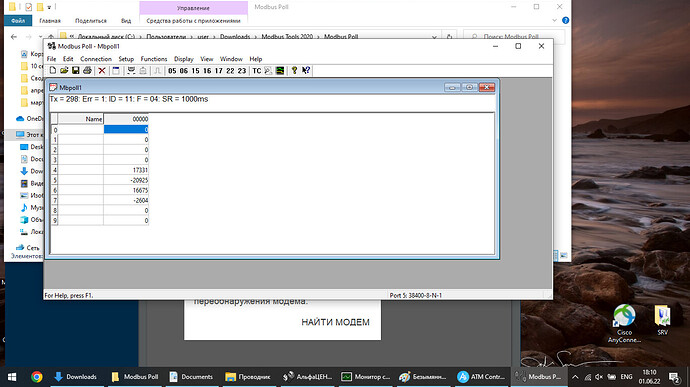Image resolution: width=690 pixels, height=387 pixels.
Task: Open the Setup menu
Action: point(126,59)
